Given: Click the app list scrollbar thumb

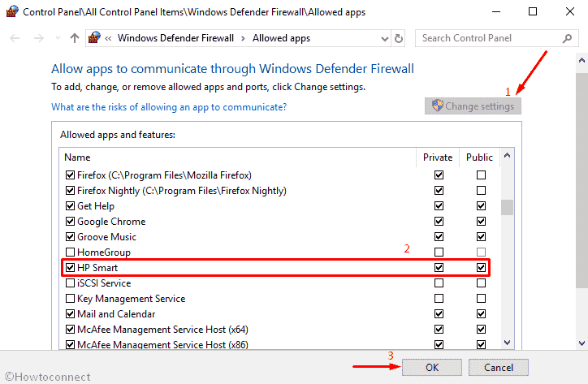Looking at the screenshot, I should (x=507, y=207).
